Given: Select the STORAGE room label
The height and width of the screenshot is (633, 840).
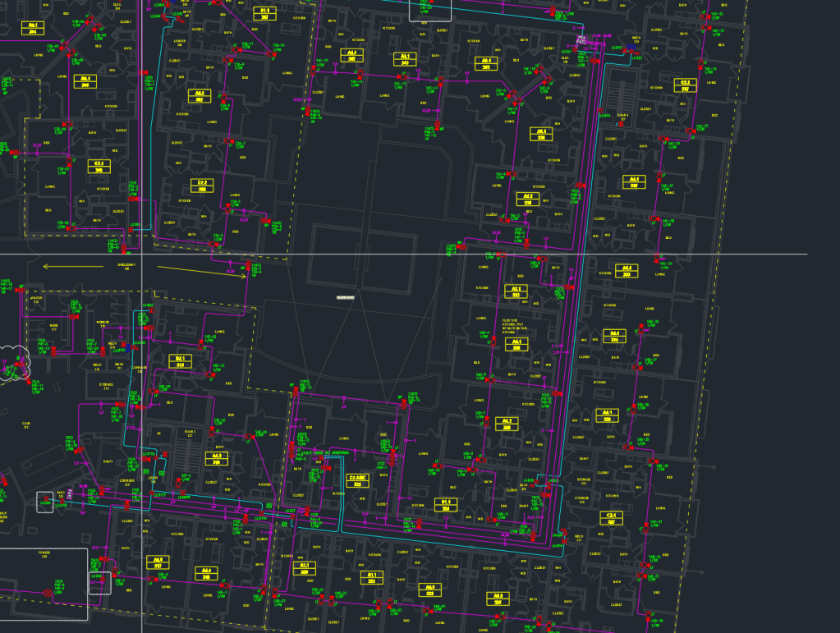Looking at the screenshot, I should (105, 386).
